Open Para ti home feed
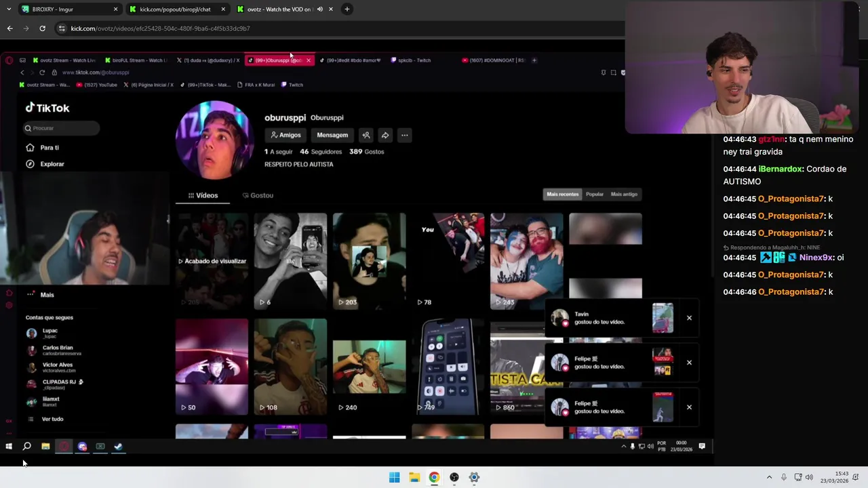This screenshot has height=488, width=868. pyautogui.click(x=43, y=148)
